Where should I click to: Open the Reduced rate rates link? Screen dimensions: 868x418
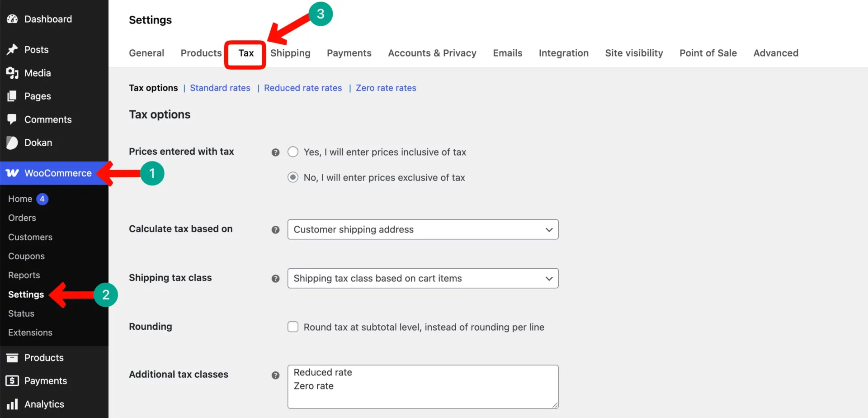(x=303, y=88)
